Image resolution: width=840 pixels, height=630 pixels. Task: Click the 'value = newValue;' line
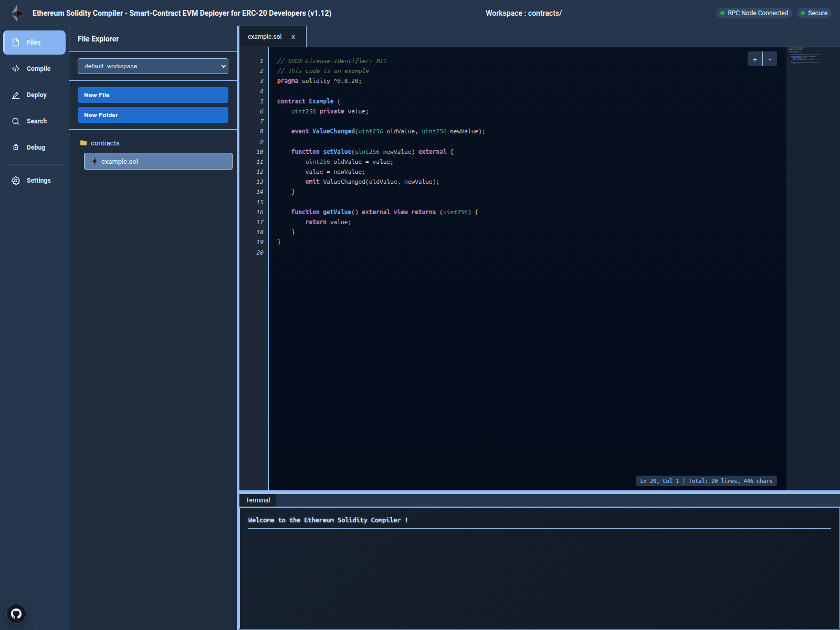(335, 172)
